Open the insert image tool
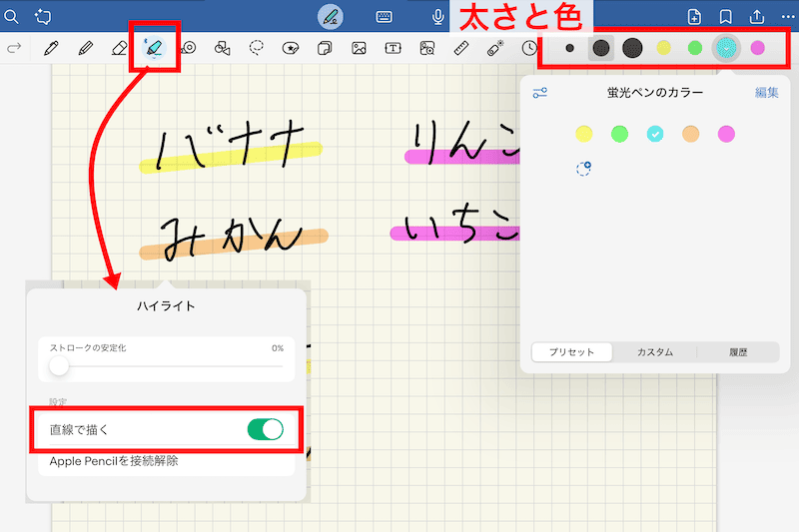 coord(360,47)
